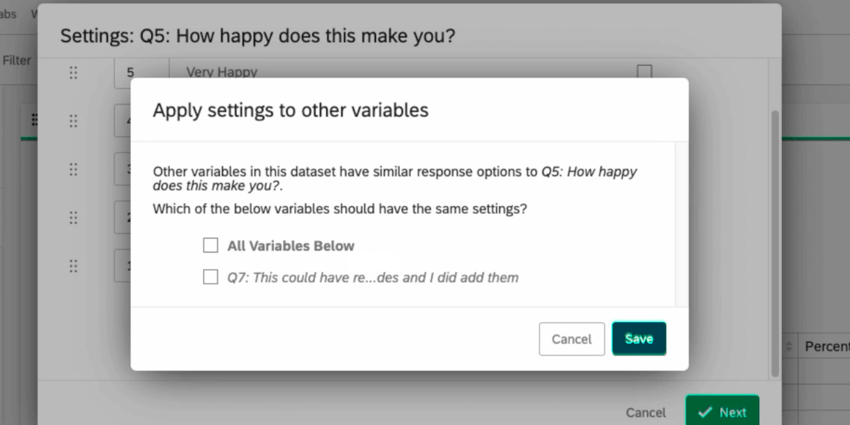Click the green Next button

(x=722, y=412)
